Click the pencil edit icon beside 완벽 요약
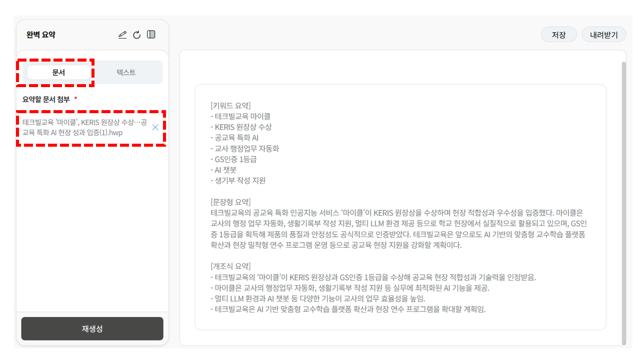Image resolution: width=644 pixels, height=364 pixels. click(122, 35)
